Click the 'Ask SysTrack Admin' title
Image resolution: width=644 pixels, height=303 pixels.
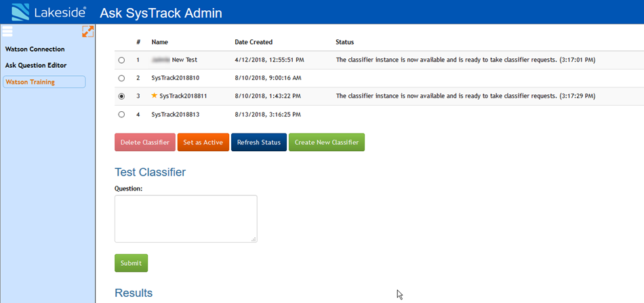click(x=161, y=13)
